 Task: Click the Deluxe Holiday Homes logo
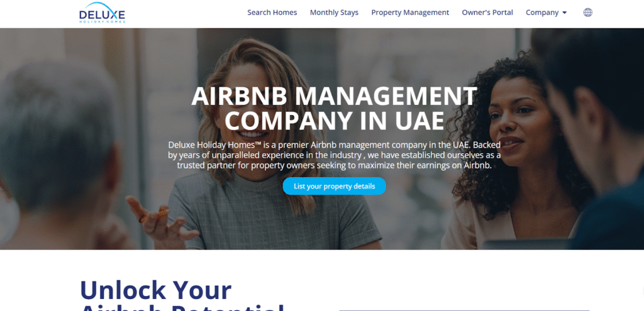tap(102, 13)
